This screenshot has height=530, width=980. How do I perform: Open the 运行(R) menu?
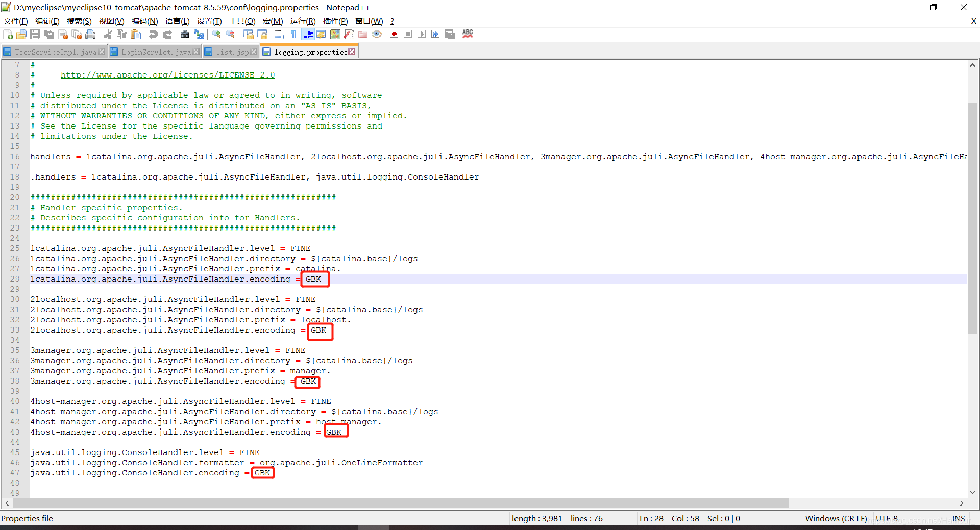(303, 21)
